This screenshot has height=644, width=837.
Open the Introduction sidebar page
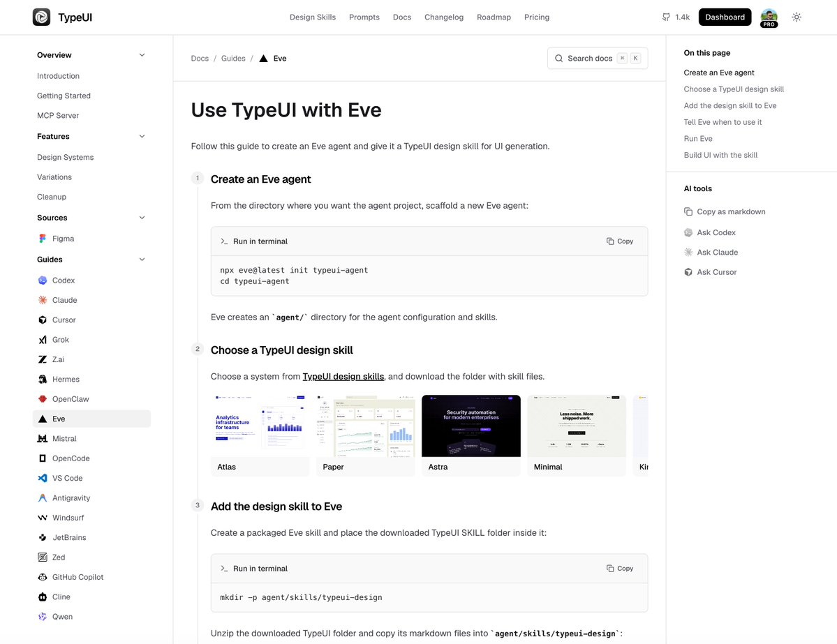(58, 76)
